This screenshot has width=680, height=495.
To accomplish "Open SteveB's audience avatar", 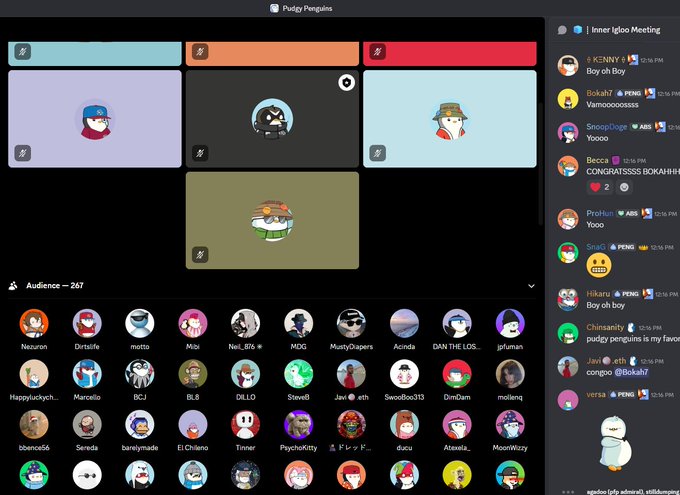I will click(298, 374).
